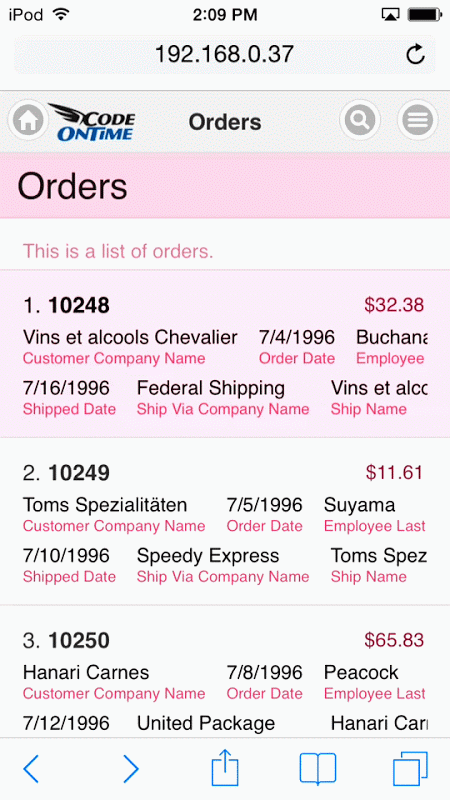Go forward with Safari forward arrow
The width and height of the screenshot is (450, 800).
point(131,769)
